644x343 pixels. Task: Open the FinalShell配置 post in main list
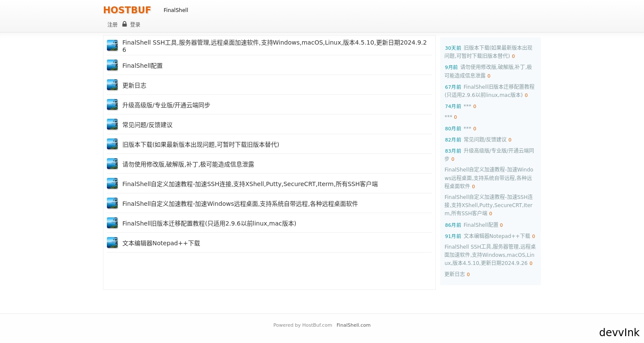coord(143,66)
